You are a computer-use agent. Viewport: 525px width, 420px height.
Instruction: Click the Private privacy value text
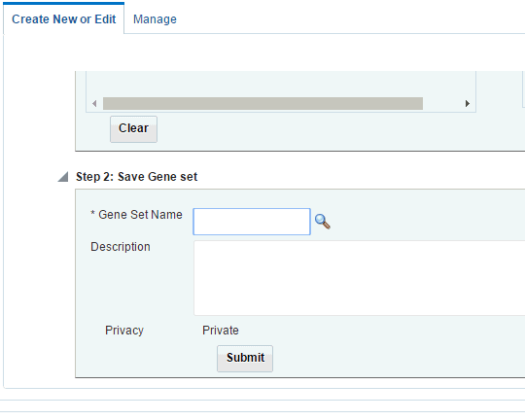tap(221, 331)
